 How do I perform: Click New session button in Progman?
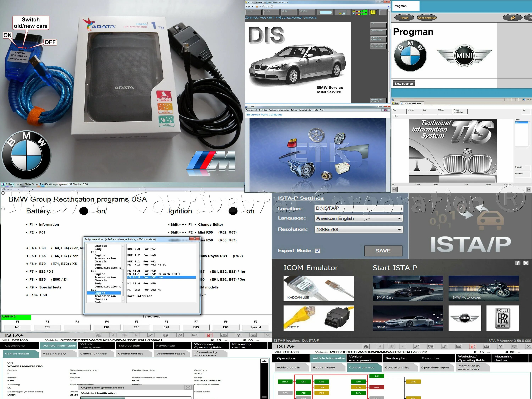(x=404, y=84)
